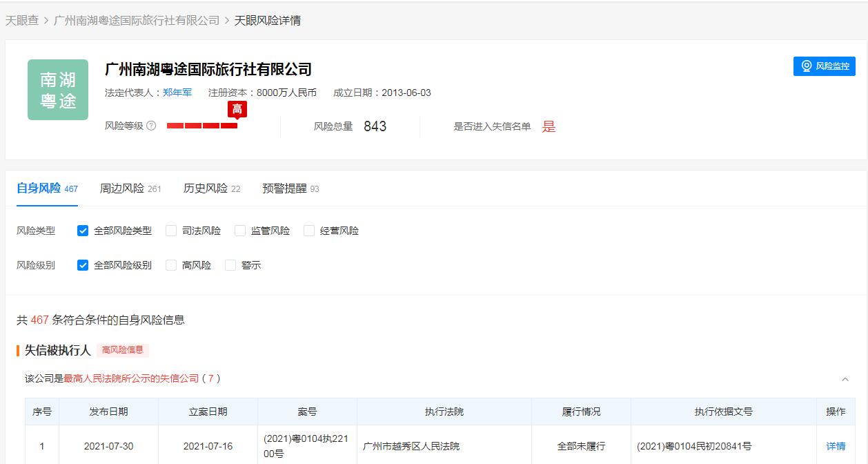Enable the 高风险 filter checkbox

(x=170, y=264)
